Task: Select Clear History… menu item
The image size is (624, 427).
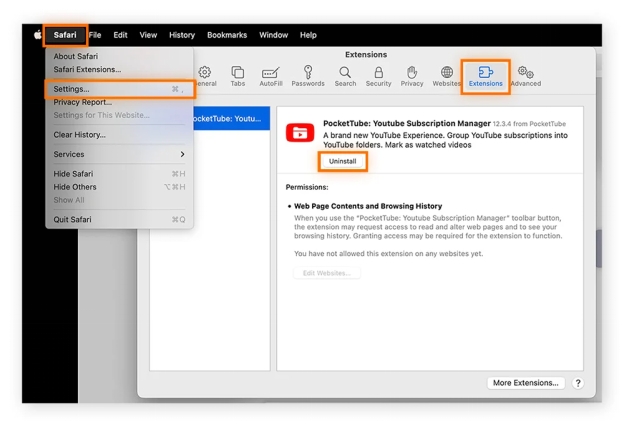Action: point(119,135)
